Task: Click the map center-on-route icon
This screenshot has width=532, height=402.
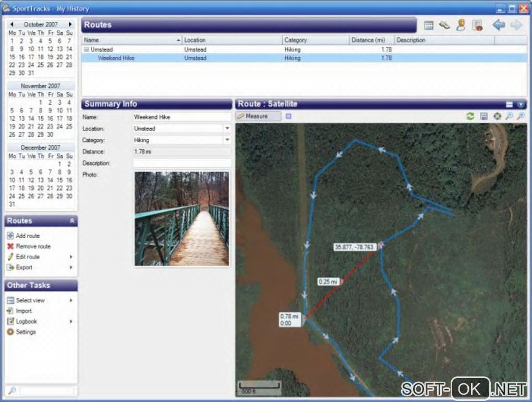Action: tap(497, 116)
